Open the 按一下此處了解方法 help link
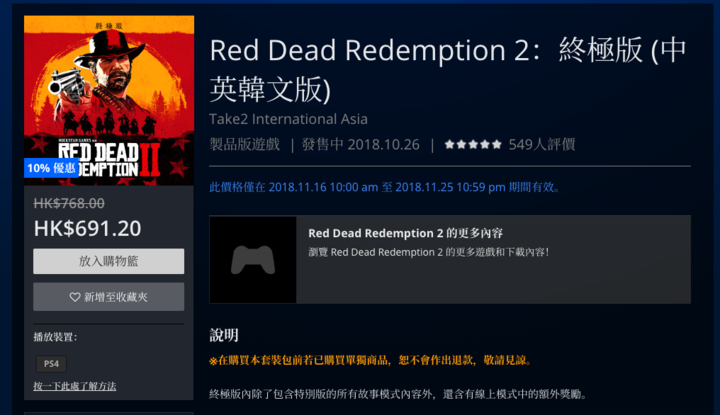Viewport: 720px width, 415px height. [74, 386]
